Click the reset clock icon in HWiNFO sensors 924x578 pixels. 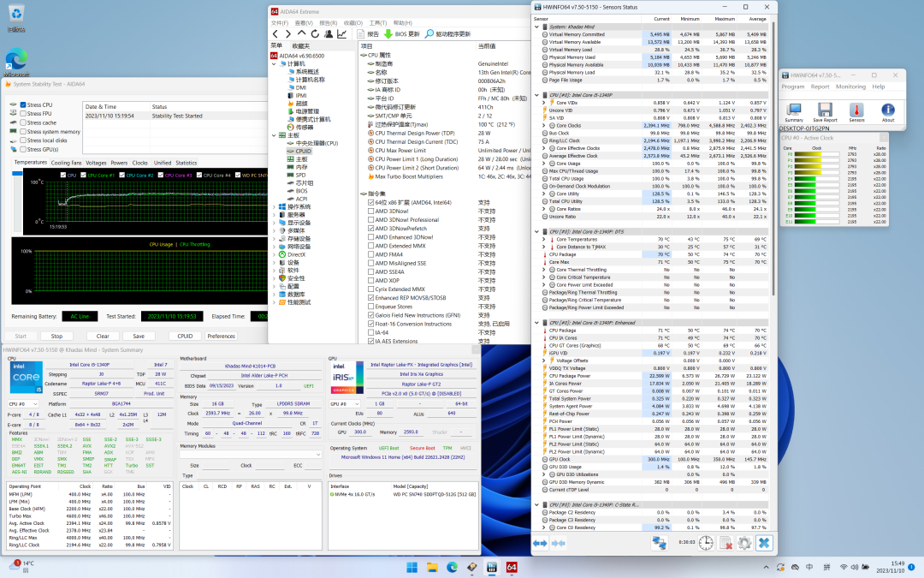(707, 543)
